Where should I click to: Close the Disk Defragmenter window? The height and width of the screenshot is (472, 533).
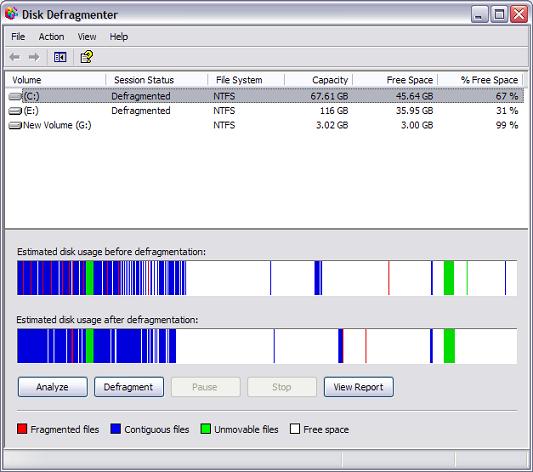click(x=519, y=14)
